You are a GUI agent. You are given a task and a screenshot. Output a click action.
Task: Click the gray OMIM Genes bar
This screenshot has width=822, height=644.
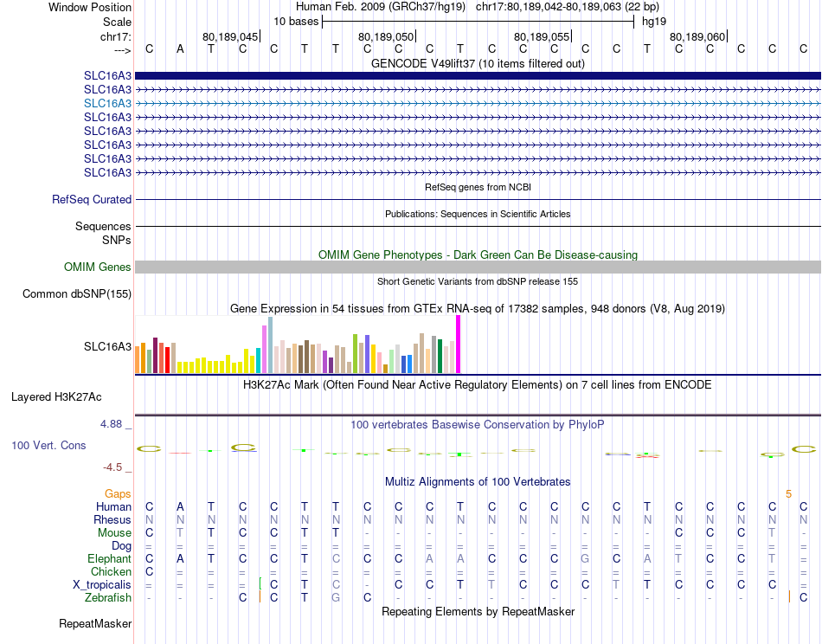478,267
